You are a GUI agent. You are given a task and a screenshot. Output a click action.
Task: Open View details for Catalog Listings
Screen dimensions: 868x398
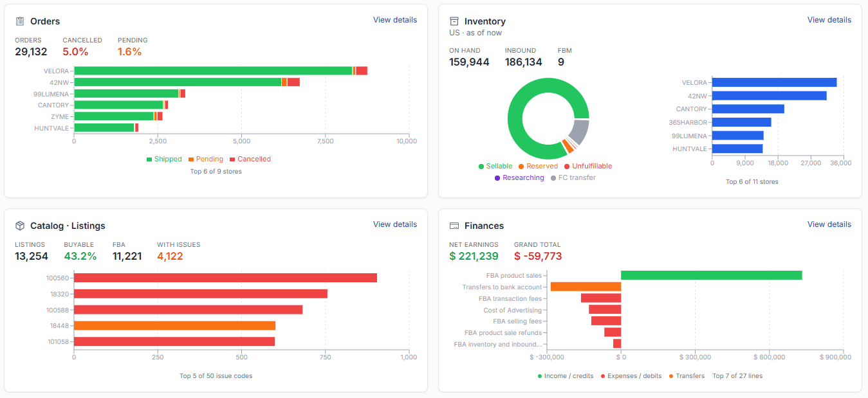click(395, 224)
